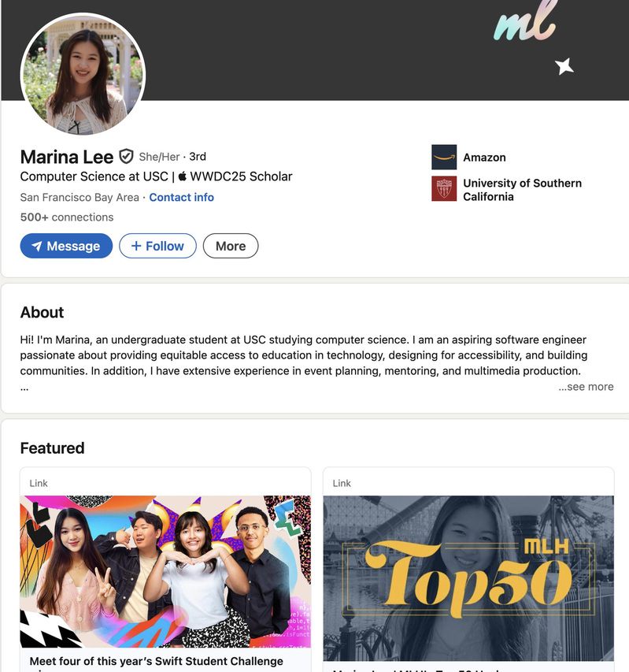
Task: Click the Swift Student Challenge article title
Action: point(157,662)
